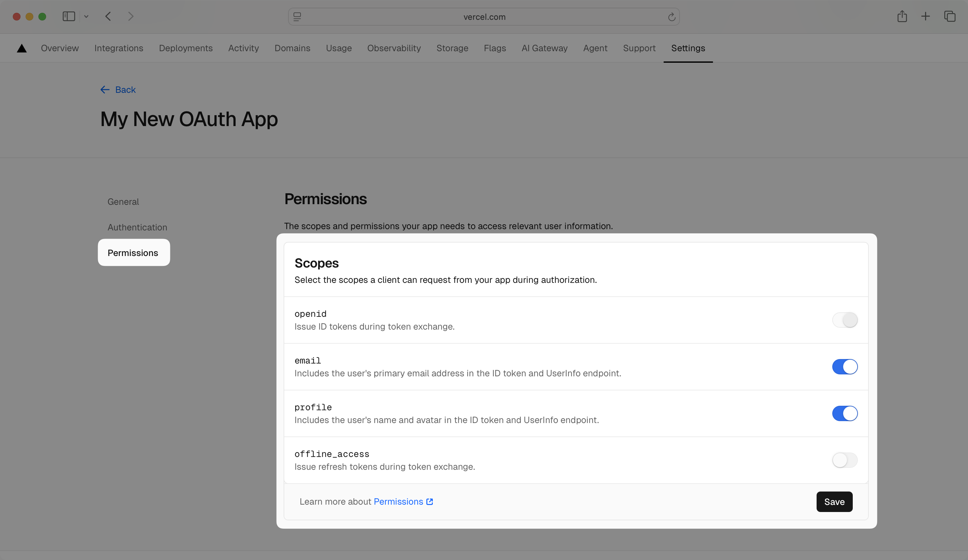The height and width of the screenshot is (560, 968).
Task: Expand the sidebar dropdown chevron
Action: [x=86, y=17]
